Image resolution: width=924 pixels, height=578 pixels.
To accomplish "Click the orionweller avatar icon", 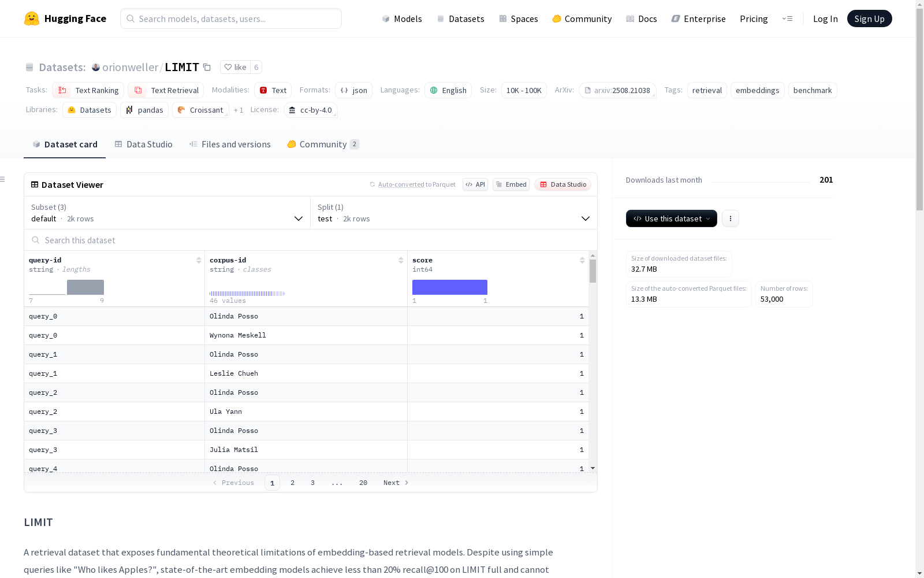I will point(96,67).
